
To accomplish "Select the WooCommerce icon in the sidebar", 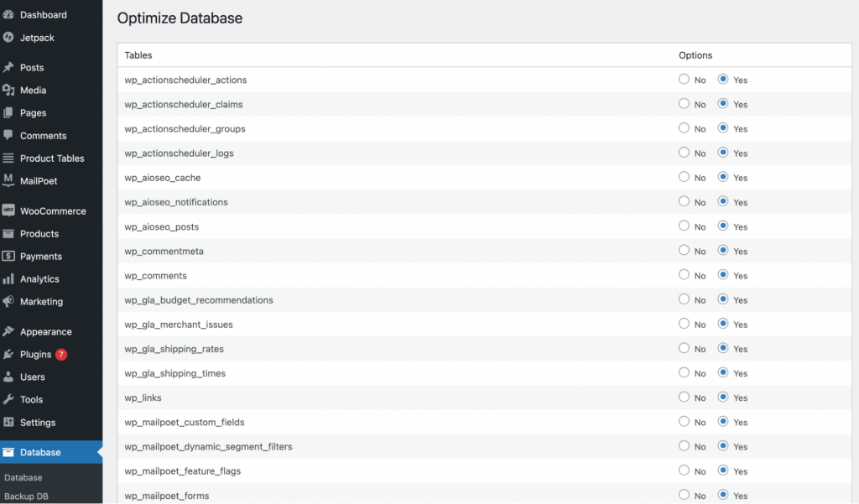I will point(13,210).
